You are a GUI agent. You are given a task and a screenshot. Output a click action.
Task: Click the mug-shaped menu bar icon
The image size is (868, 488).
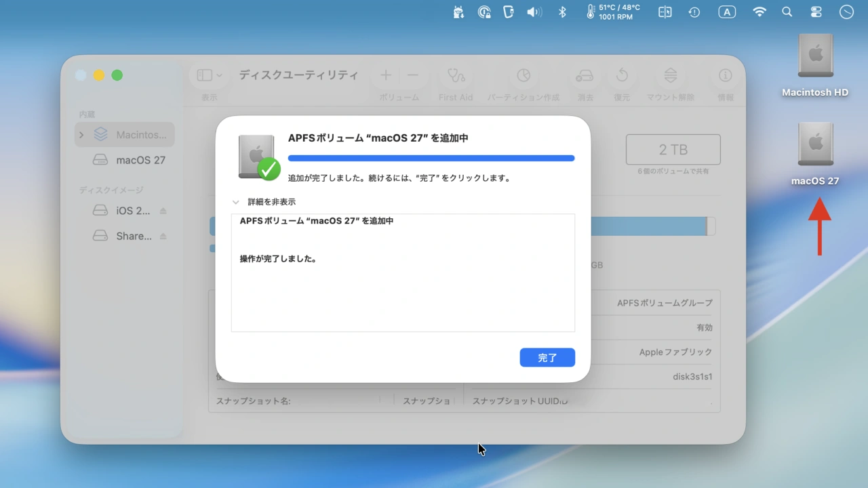click(509, 12)
